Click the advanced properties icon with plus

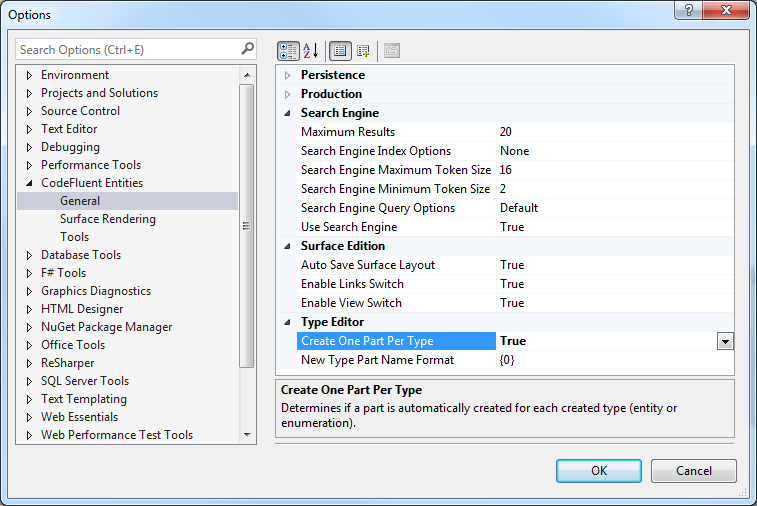[x=363, y=50]
